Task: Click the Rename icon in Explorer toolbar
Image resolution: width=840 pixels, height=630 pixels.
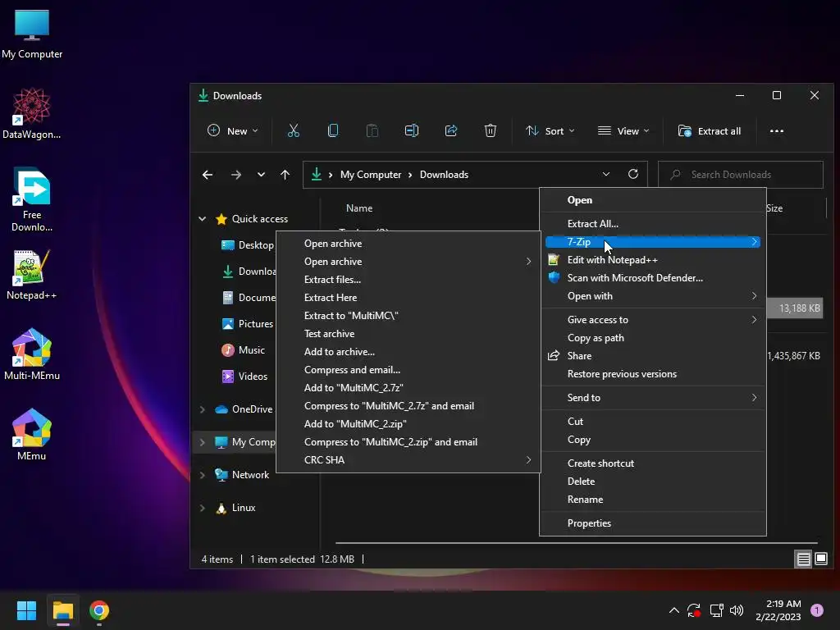Action: pos(412,130)
